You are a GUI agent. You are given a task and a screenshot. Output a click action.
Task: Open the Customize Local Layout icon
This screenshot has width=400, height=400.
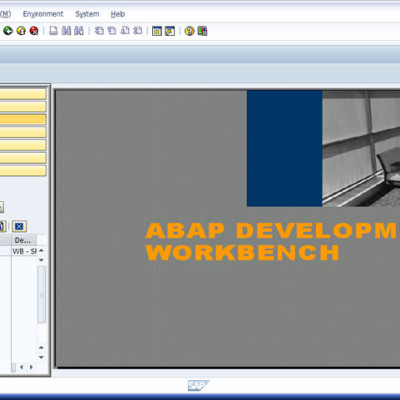202,31
